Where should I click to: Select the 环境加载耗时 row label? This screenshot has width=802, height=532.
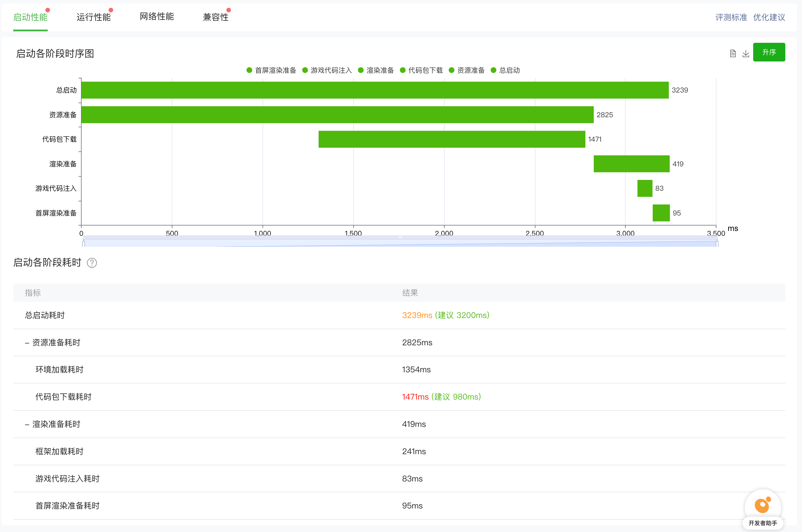[59, 370]
